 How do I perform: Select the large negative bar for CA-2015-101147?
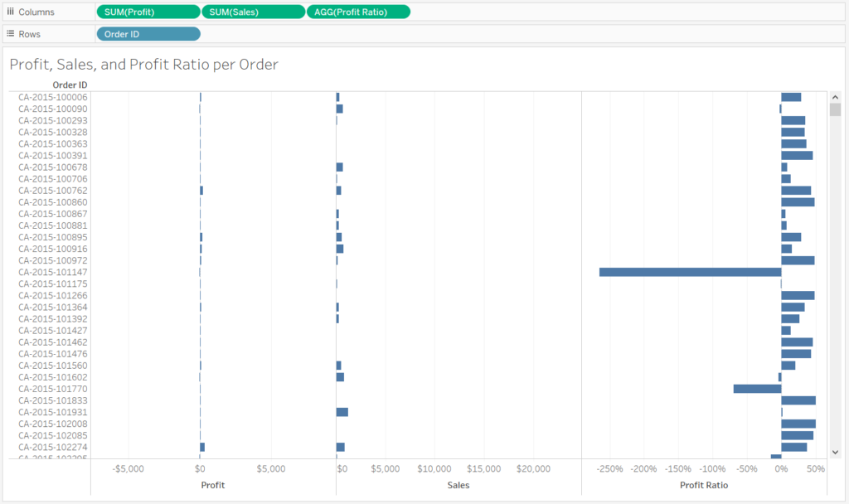coord(691,272)
